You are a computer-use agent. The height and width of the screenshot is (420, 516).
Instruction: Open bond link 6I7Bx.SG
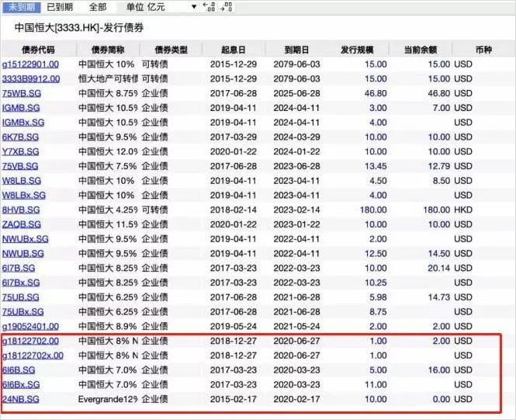click(x=21, y=283)
